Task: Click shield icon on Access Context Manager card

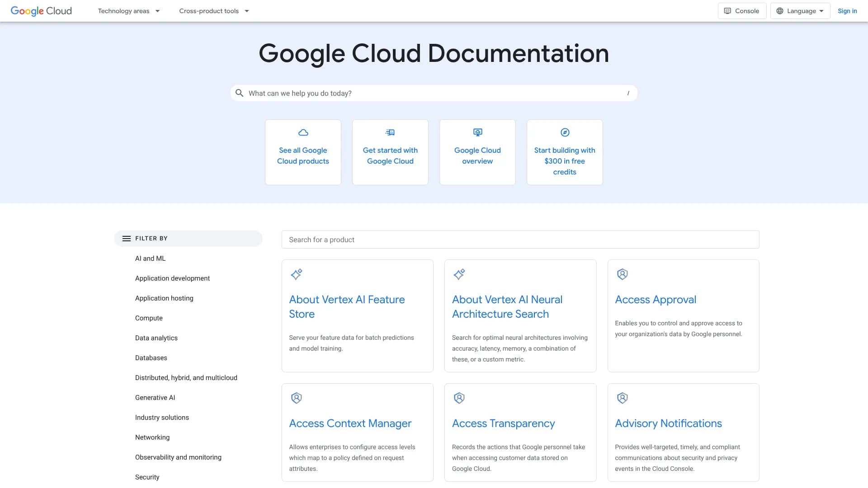Action: pos(297,398)
